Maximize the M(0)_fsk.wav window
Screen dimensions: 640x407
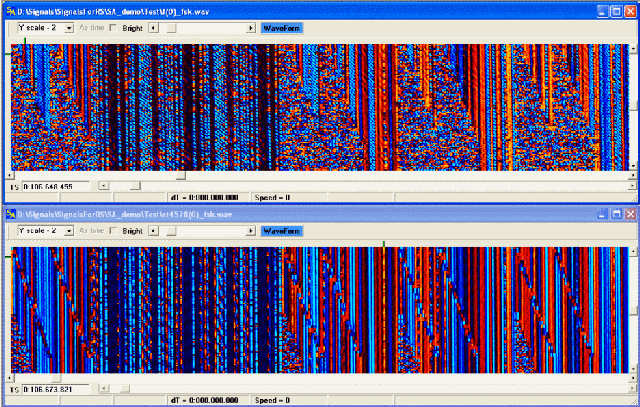617,10
